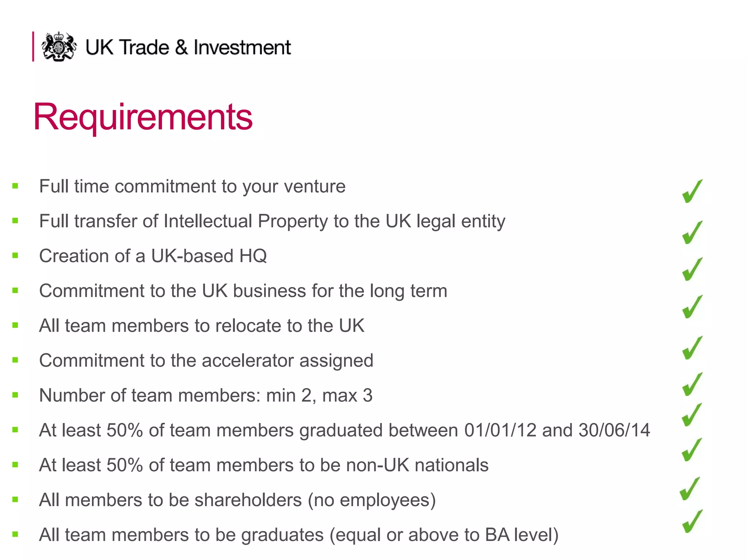This screenshot has height=560, width=747.
Task: Click the bottommost green checkmark
Action: [692, 522]
